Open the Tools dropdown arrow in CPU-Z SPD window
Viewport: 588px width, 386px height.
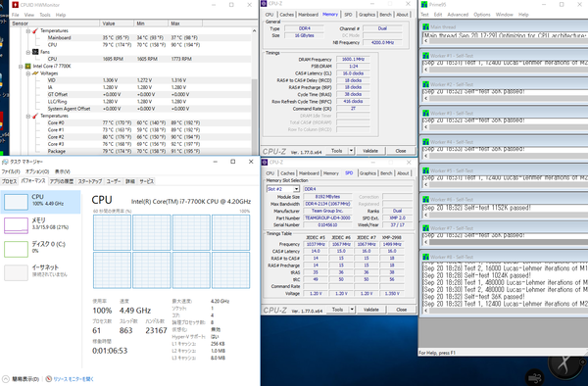[352, 310]
